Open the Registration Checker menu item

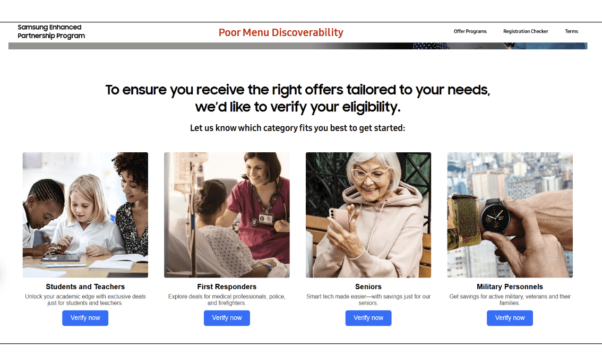tap(526, 31)
